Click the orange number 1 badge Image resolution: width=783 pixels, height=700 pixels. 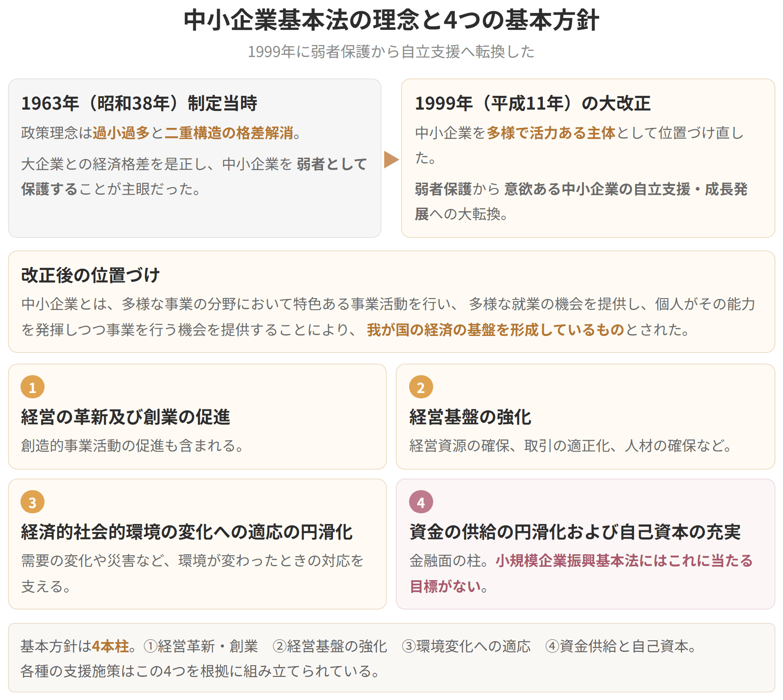(x=33, y=387)
